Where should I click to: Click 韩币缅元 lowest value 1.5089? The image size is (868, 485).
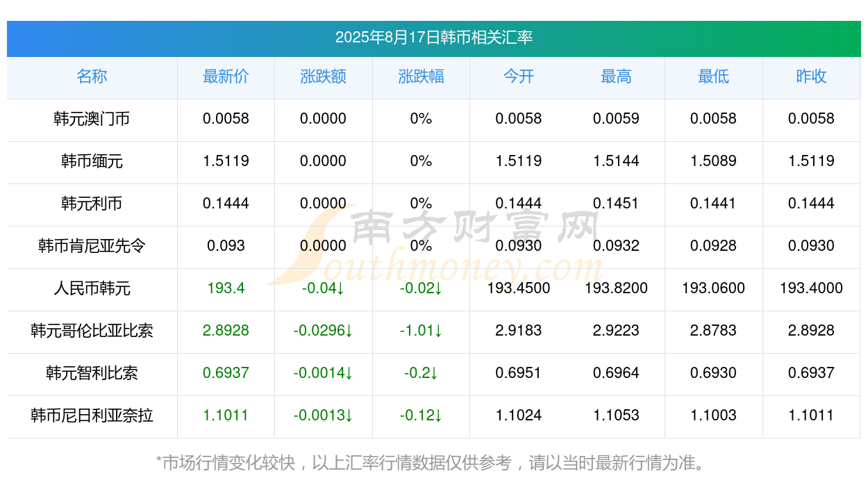[713, 161]
